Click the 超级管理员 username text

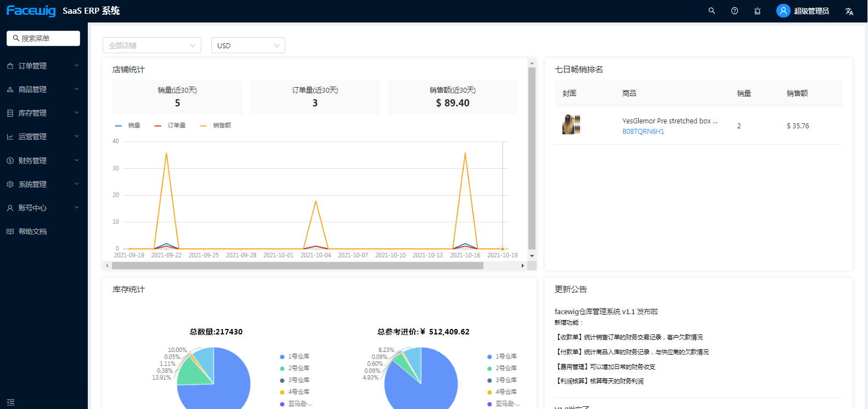click(x=811, y=12)
